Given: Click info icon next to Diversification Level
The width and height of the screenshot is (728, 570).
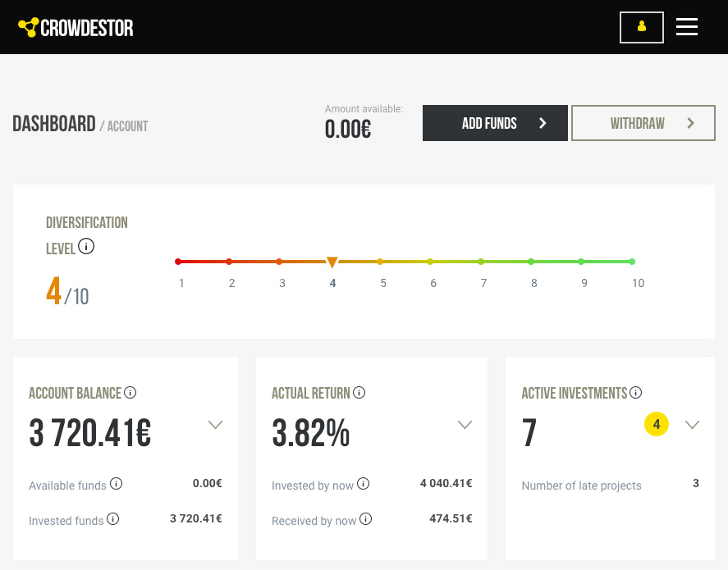Looking at the screenshot, I should coord(86,246).
